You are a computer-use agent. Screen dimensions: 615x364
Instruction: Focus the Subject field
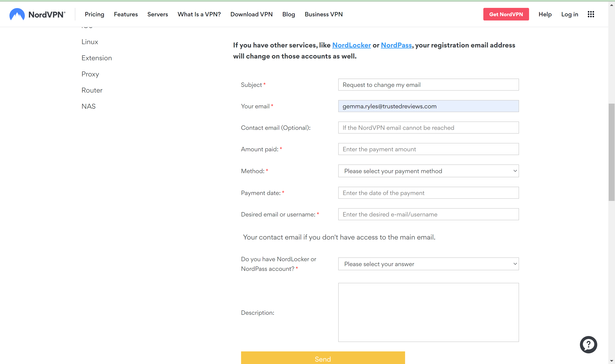tap(428, 85)
